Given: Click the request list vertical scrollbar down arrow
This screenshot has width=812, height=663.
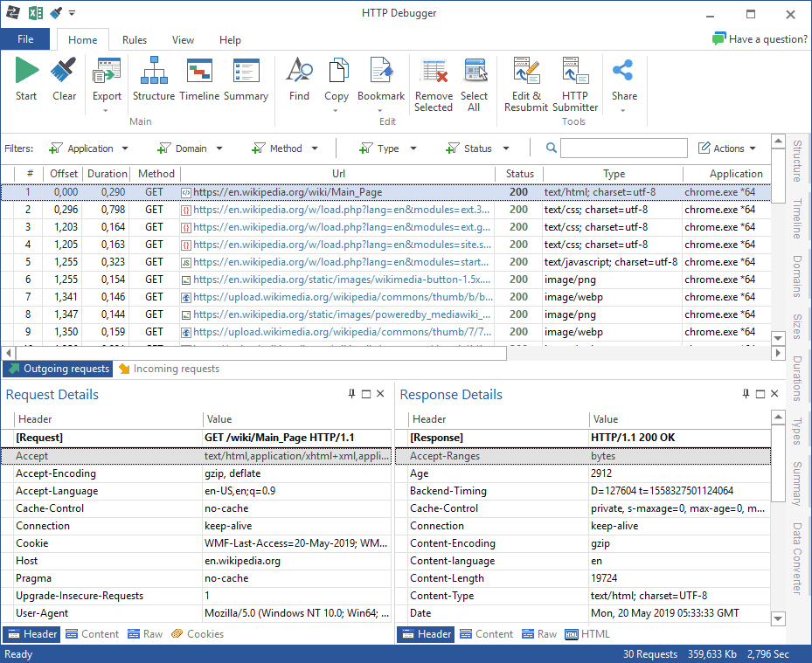Looking at the screenshot, I should coord(778,337).
